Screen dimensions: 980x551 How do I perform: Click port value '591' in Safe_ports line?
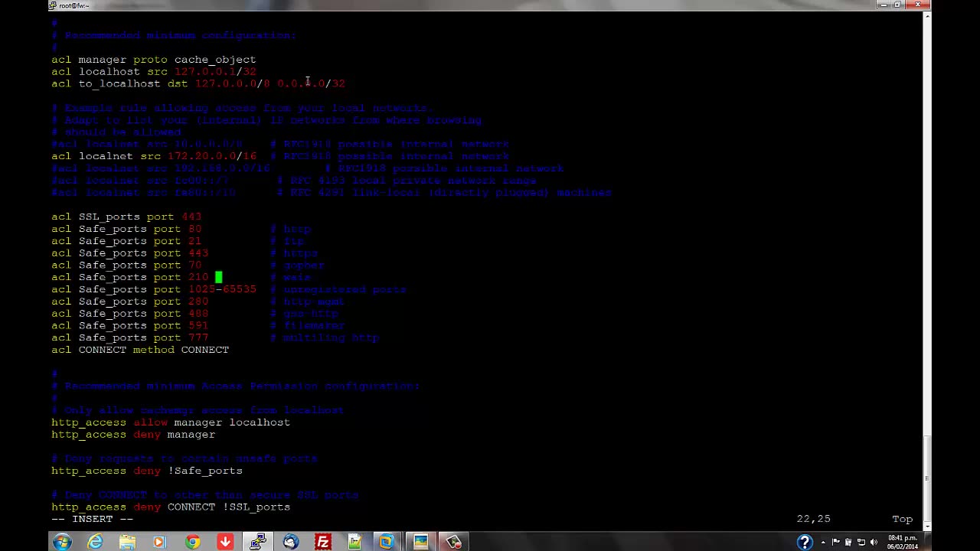tap(198, 325)
